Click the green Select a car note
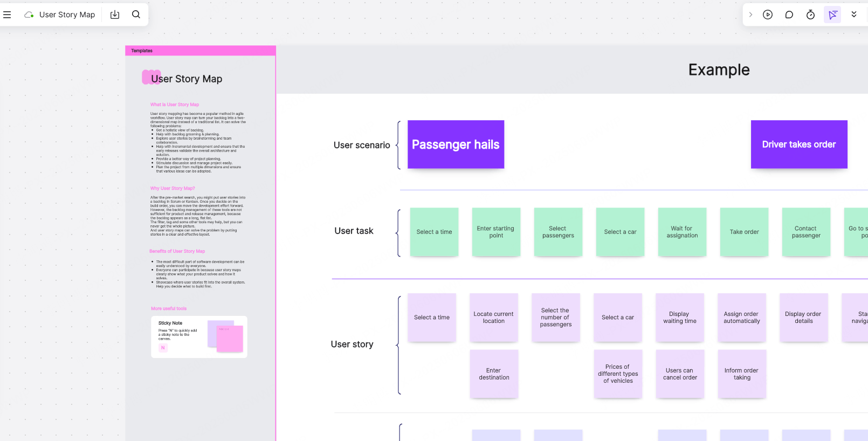Image resolution: width=868 pixels, height=441 pixels. click(620, 232)
